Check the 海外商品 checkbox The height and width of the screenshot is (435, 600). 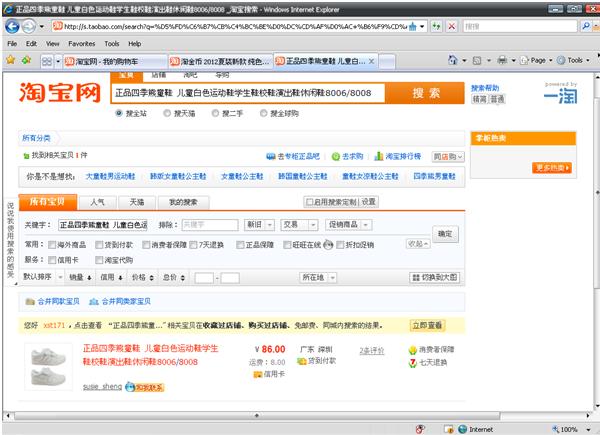tap(52, 245)
